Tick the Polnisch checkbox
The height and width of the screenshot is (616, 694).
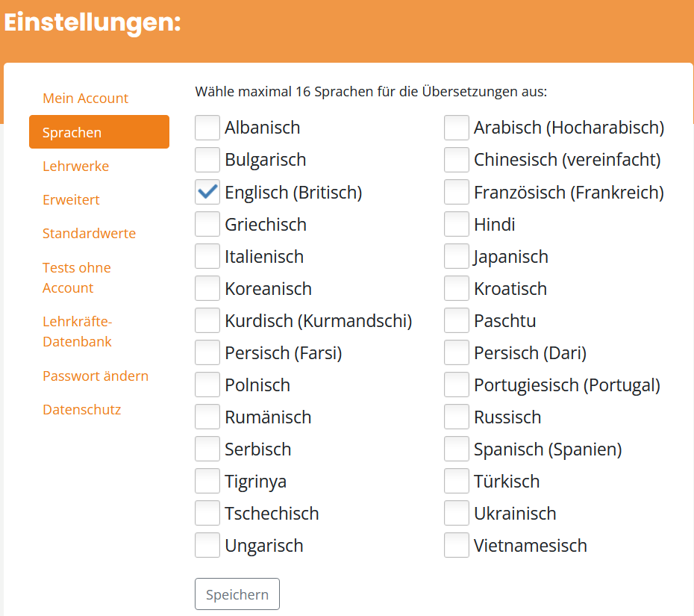pos(207,385)
